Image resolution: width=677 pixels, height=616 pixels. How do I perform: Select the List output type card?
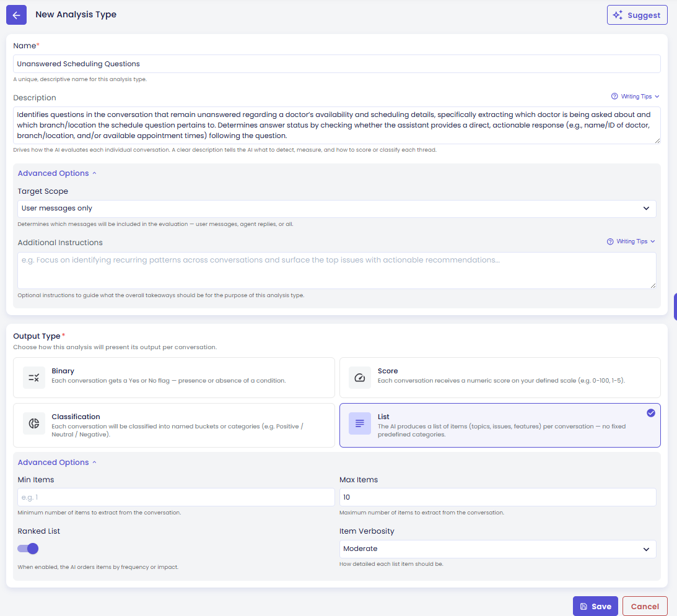pyautogui.click(x=500, y=425)
